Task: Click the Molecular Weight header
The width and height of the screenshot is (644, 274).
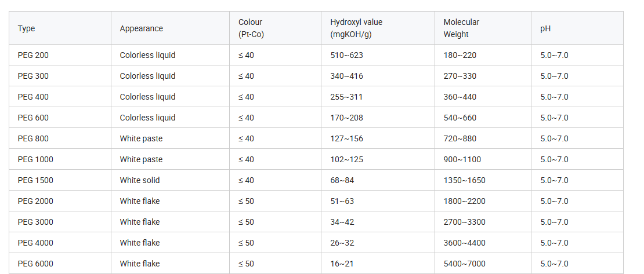Action: click(x=461, y=28)
